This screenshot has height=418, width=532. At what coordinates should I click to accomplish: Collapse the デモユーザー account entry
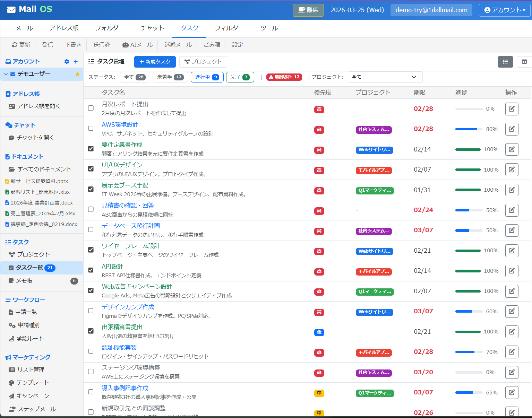[x=6, y=74]
